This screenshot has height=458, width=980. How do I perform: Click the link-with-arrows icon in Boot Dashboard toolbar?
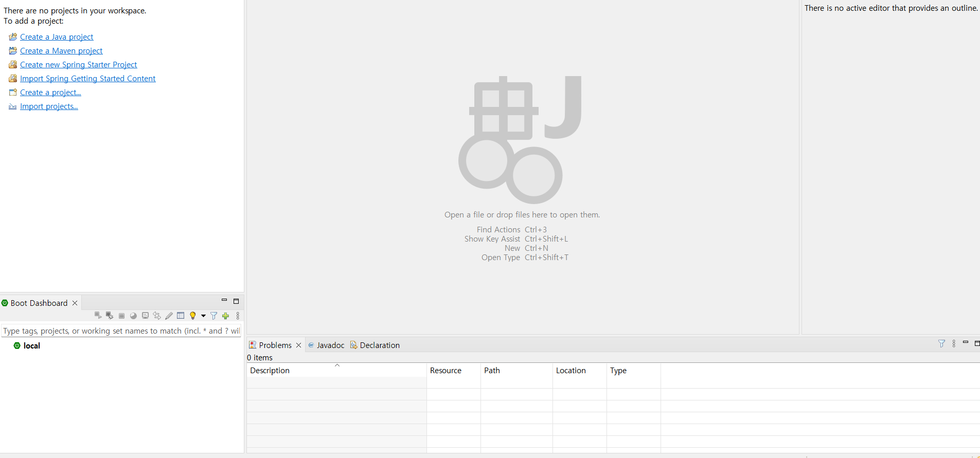click(x=157, y=316)
